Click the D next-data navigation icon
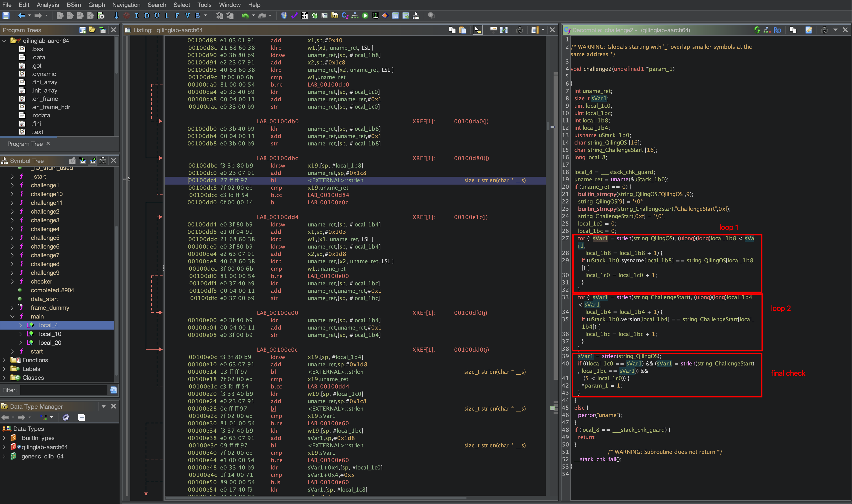 (x=147, y=16)
